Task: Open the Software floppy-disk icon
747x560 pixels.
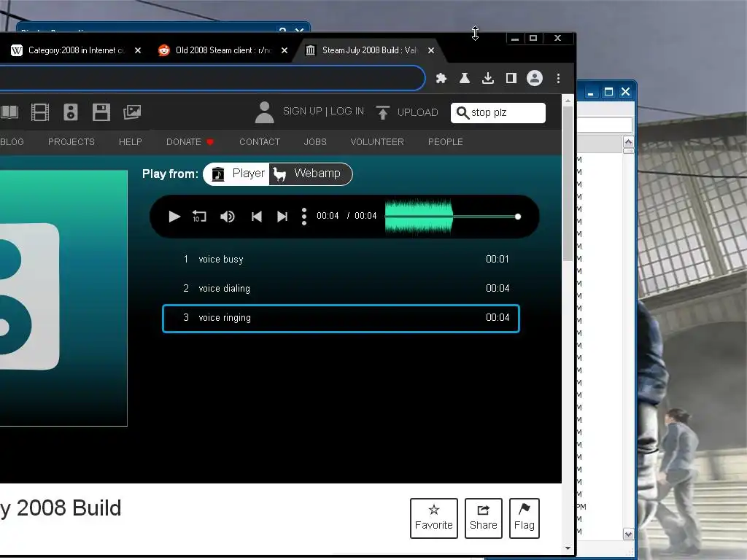Action: coord(101,112)
